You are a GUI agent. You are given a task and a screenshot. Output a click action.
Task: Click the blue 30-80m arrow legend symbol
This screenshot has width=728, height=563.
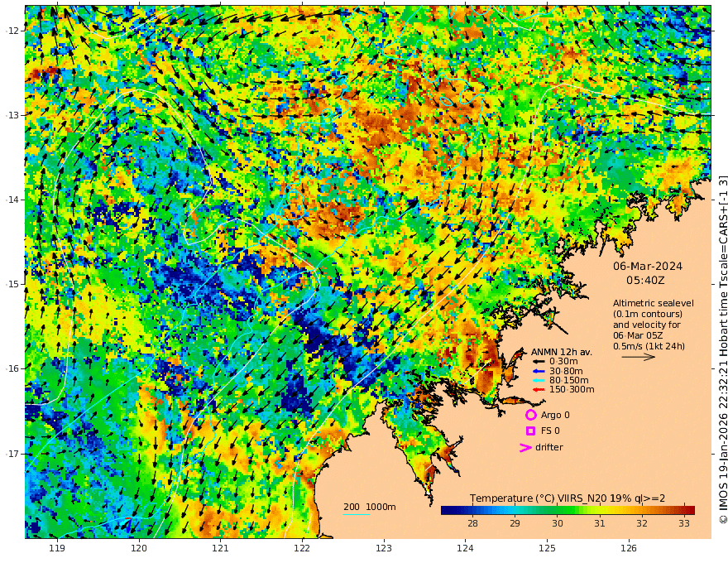click(538, 371)
